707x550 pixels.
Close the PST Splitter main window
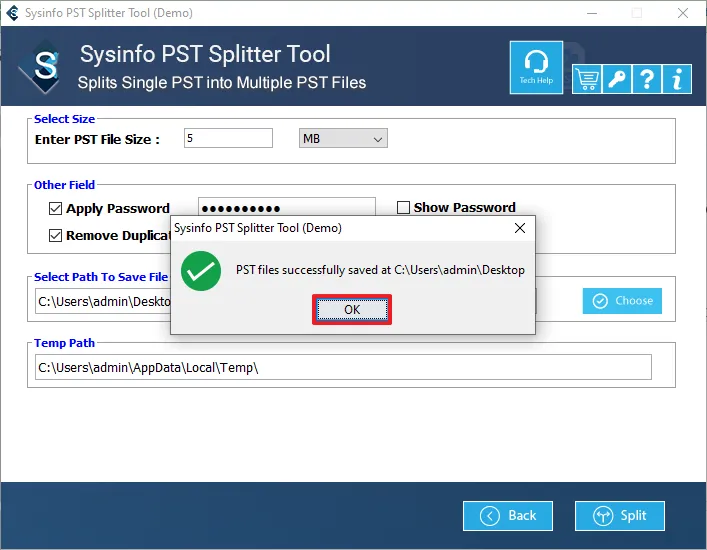(683, 13)
